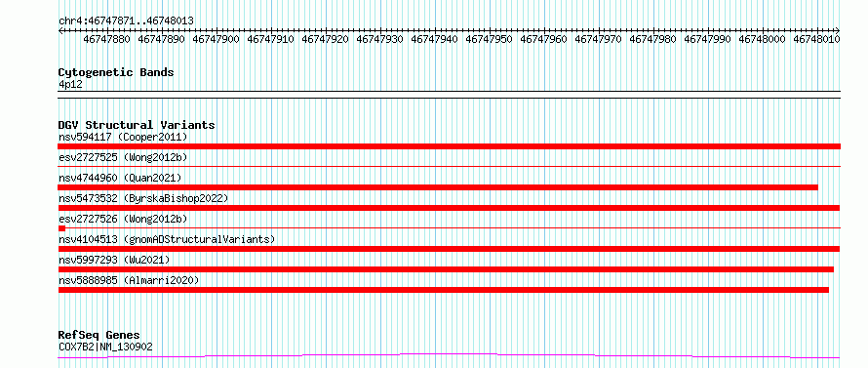Image resolution: width=868 pixels, height=368 pixels.
Task: Click ruler position 46747940
Action: (x=435, y=39)
